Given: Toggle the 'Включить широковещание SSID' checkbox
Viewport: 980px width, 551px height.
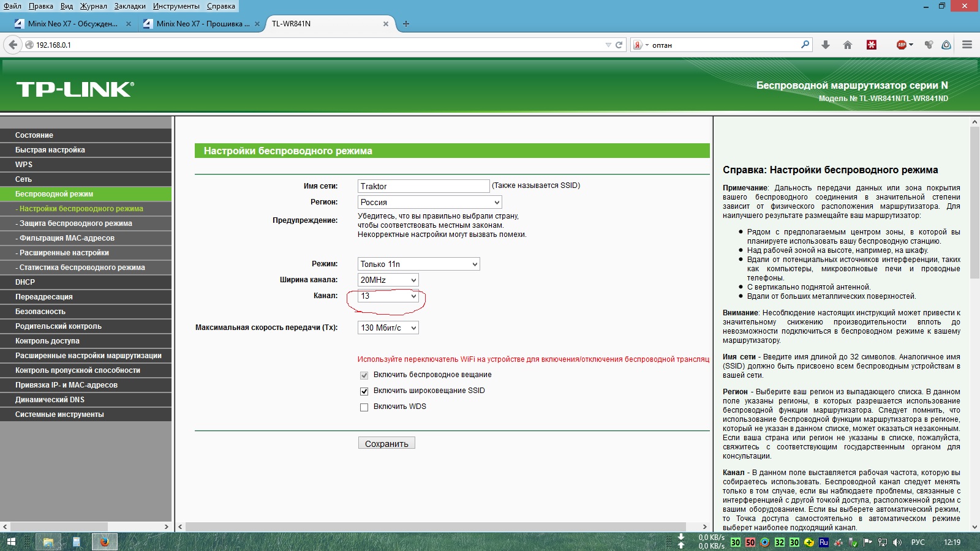Looking at the screenshot, I should 364,391.
